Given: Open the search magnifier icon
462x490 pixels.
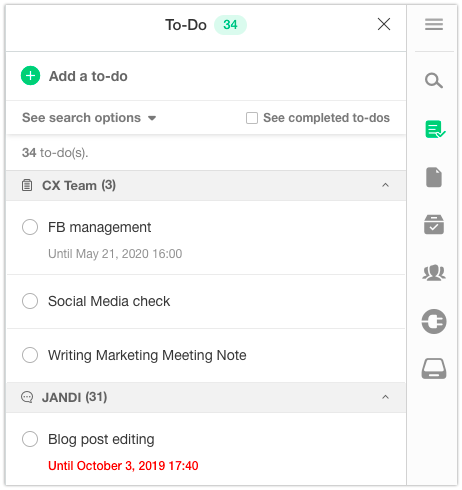Looking at the screenshot, I should point(434,80).
